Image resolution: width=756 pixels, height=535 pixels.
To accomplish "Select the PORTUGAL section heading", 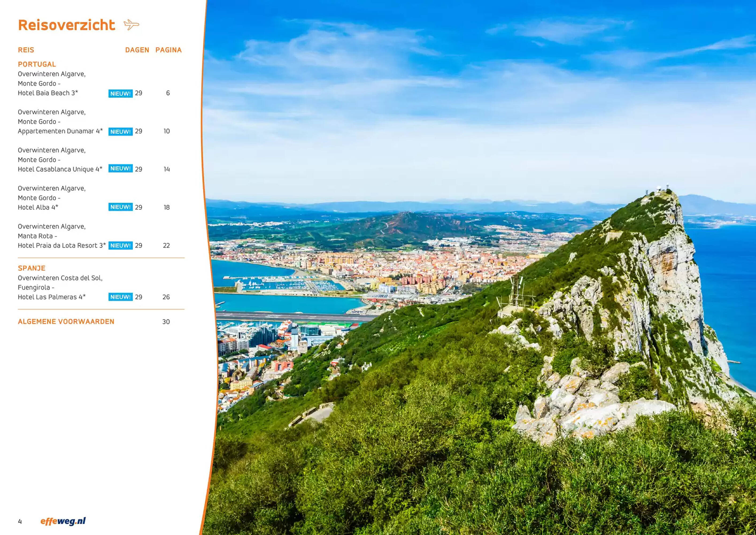I will [37, 64].
